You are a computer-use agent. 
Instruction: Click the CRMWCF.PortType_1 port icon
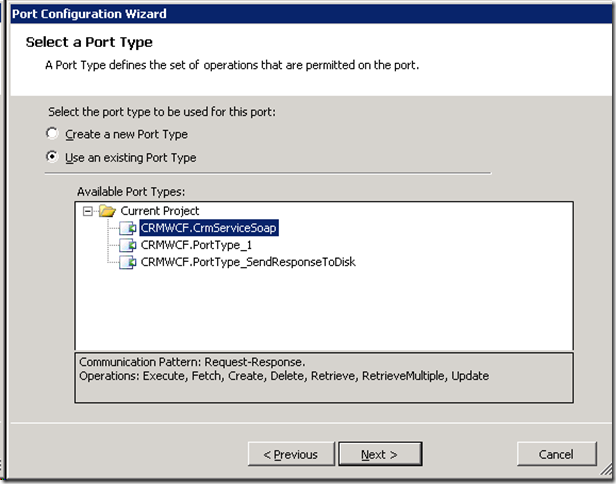pos(127,245)
